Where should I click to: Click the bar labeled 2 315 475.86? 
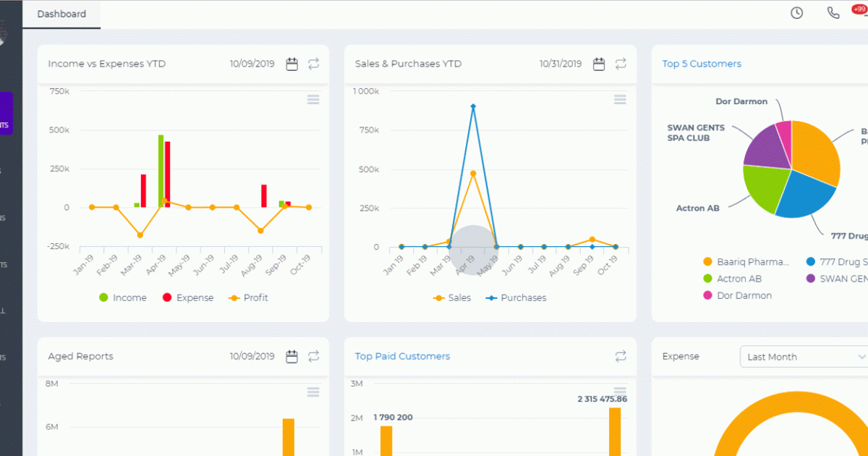pos(615,432)
